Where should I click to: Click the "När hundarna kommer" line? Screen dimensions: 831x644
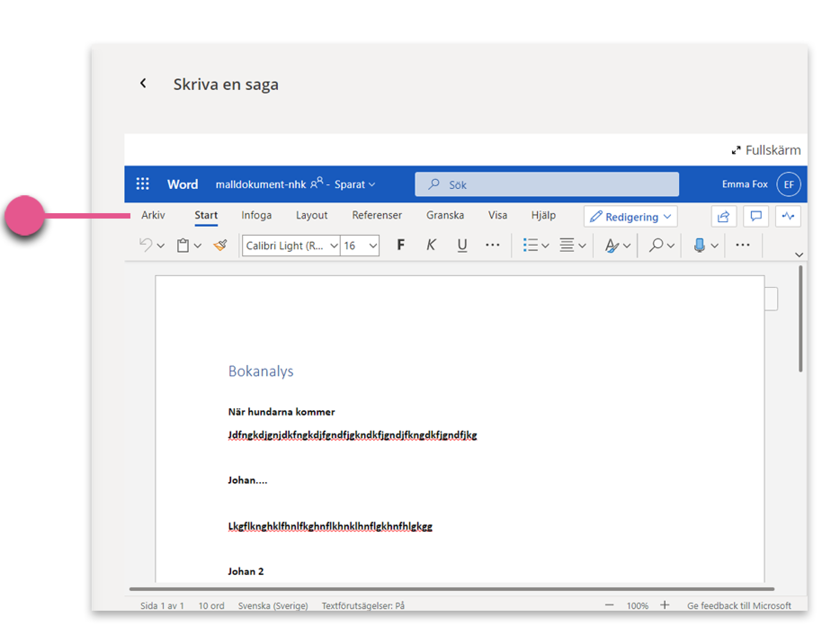pyautogui.click(x=281, y=411)
